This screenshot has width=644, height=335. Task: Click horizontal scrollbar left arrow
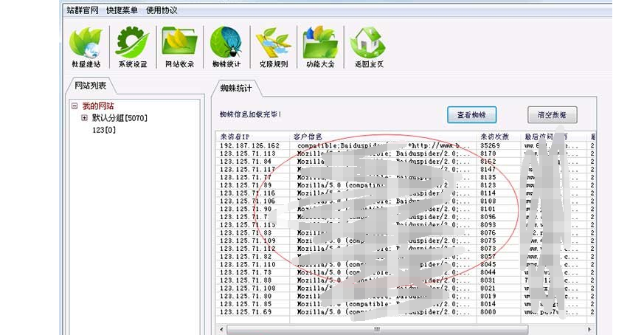pos(222,329)
